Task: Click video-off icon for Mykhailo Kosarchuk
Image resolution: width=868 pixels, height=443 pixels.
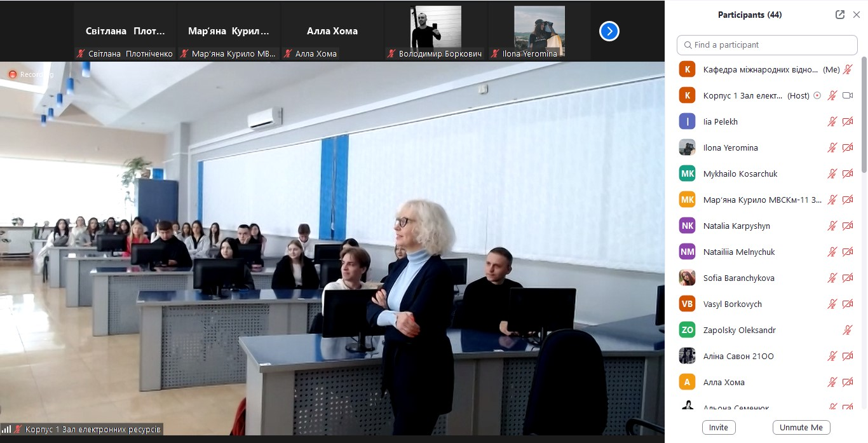Action: (x=848, y=174)
